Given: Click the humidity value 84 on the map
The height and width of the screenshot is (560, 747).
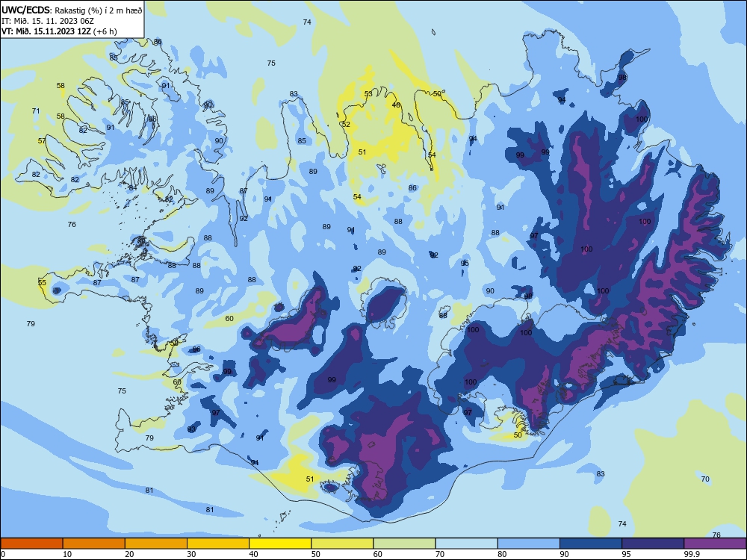Looking at the screenshot, I should [132, 188].
